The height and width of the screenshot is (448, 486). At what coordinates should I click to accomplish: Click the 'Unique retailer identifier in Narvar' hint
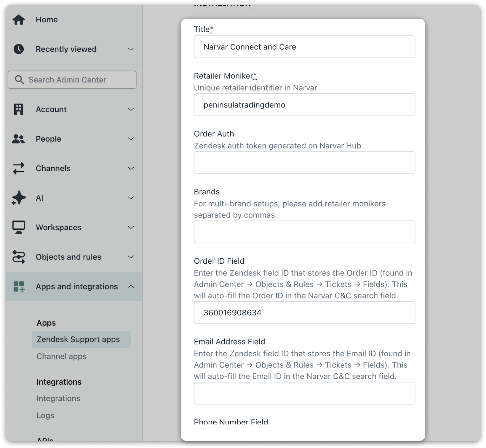click(x=255, y=88)
